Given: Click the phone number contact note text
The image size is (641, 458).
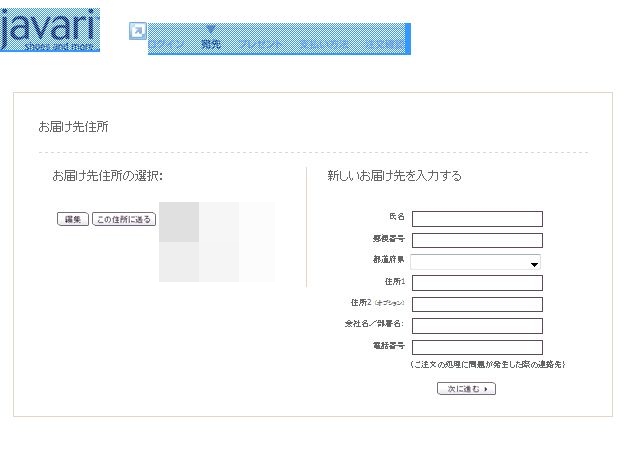Looking at the screenshot, I should point(488,364).
